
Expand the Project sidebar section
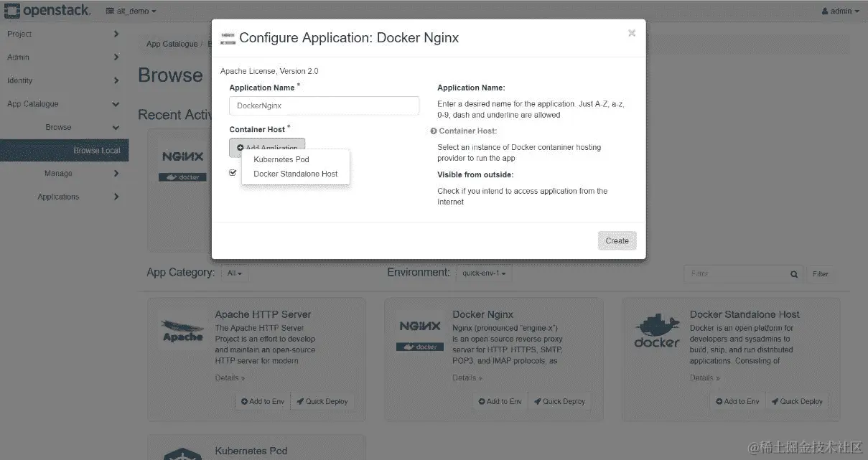point(65,34)
